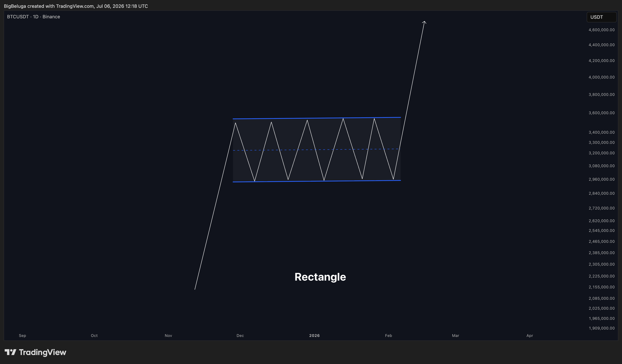
Task: Click the 2,155,000.00 price label
Action: tap(602, 287)
